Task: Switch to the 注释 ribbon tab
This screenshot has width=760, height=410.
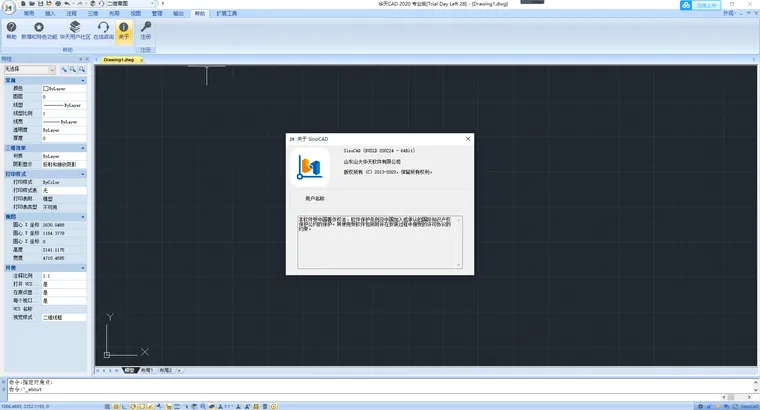Action: [x=71, y=14]
